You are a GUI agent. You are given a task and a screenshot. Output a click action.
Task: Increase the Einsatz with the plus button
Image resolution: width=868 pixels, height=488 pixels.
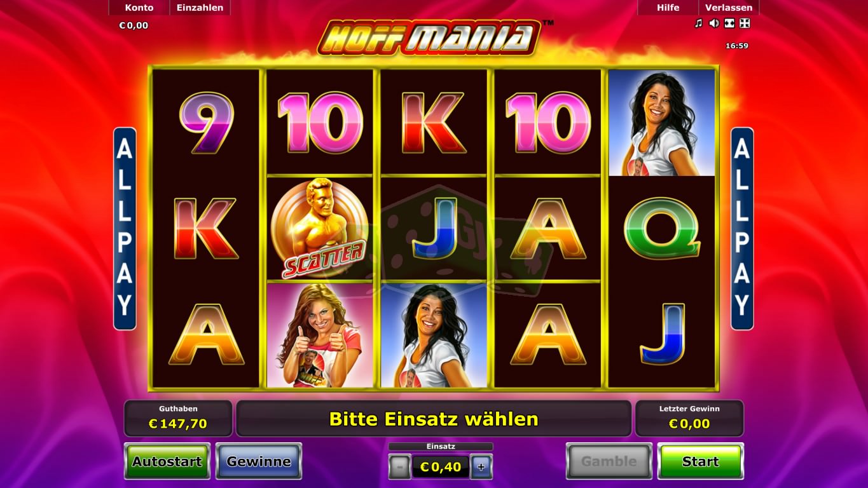click(x=481, y=467)
